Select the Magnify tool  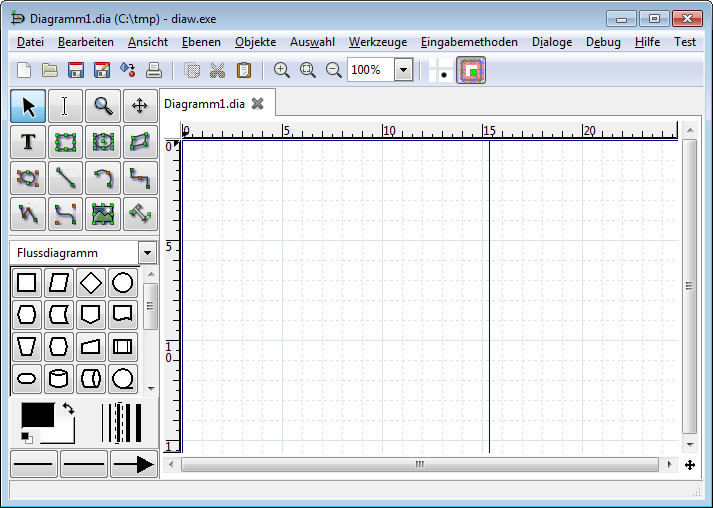(103, 105)
